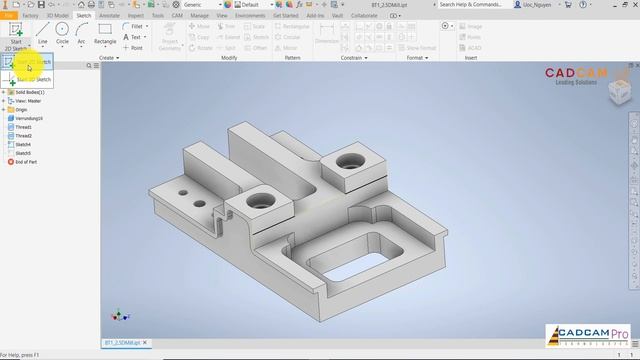Click the Open folder icon in quick access toolbar
This screenshot has width=640, height=360.
[31, 4]
